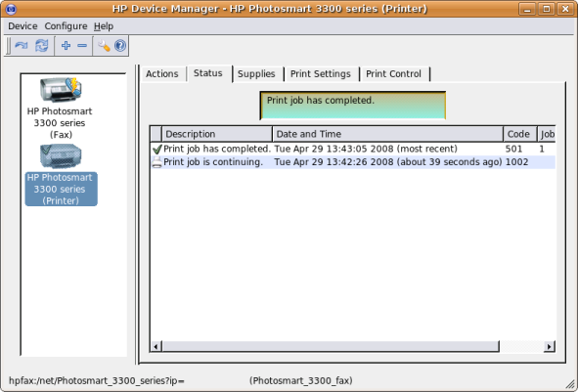
Task: Click the refresh all devices icon
Action: click(41, 46)
